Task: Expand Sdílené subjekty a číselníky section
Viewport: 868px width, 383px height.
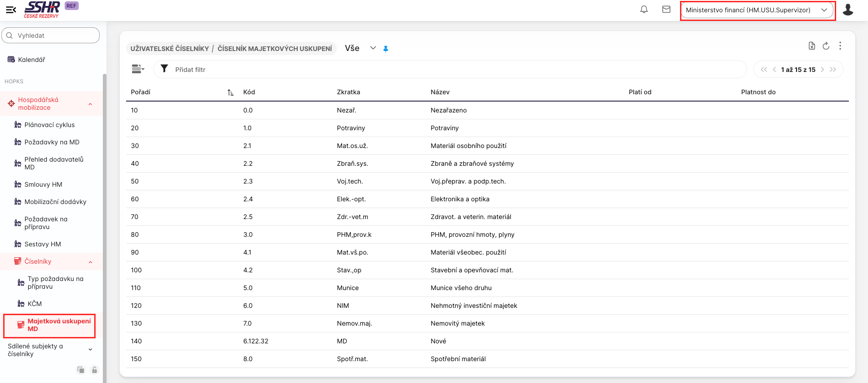Action: (x=90, y=350)
